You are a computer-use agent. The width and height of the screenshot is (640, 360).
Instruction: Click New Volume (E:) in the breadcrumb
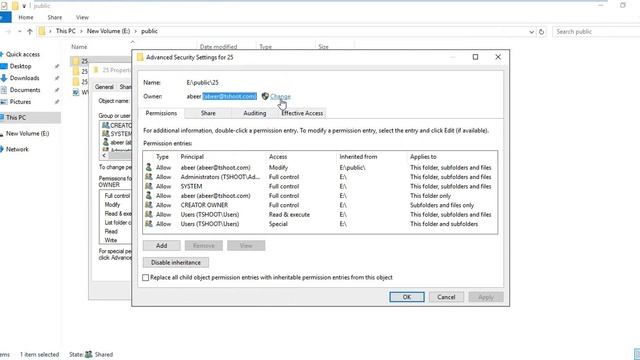[108, 31]
